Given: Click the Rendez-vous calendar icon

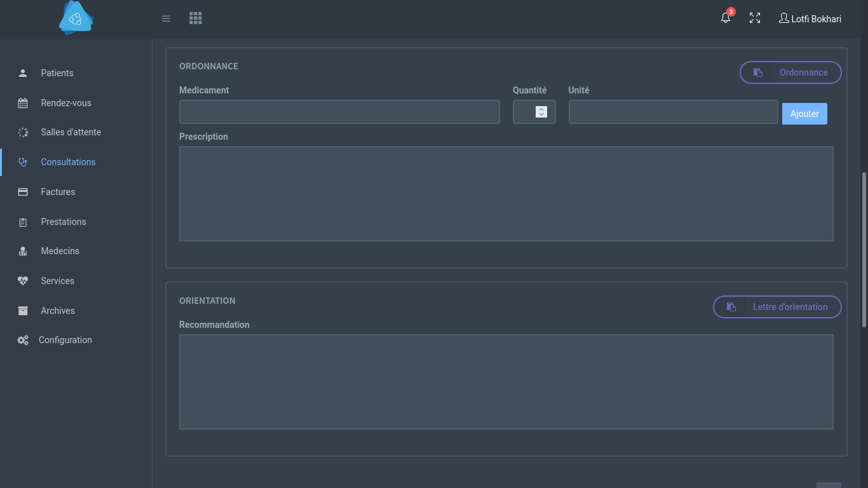Looking at the screenshot, I should (x=23, y=103).
